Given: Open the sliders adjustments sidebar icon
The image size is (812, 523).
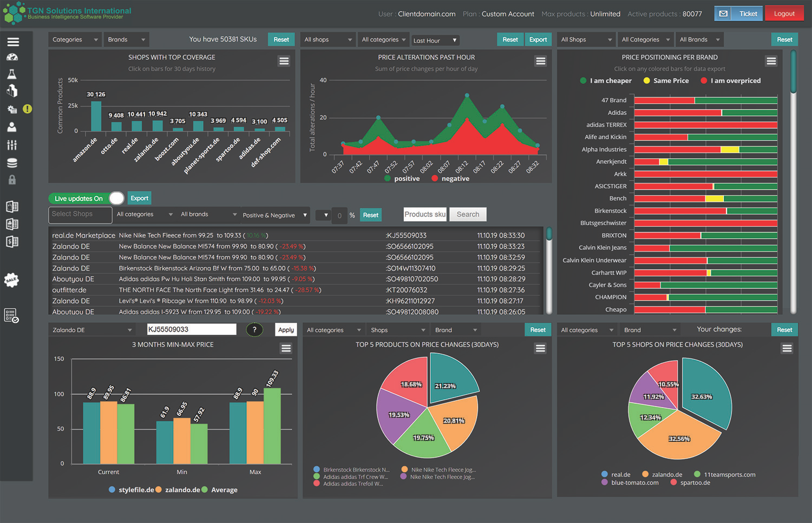Looking at the screenshot, I should [x=12, y=145].
